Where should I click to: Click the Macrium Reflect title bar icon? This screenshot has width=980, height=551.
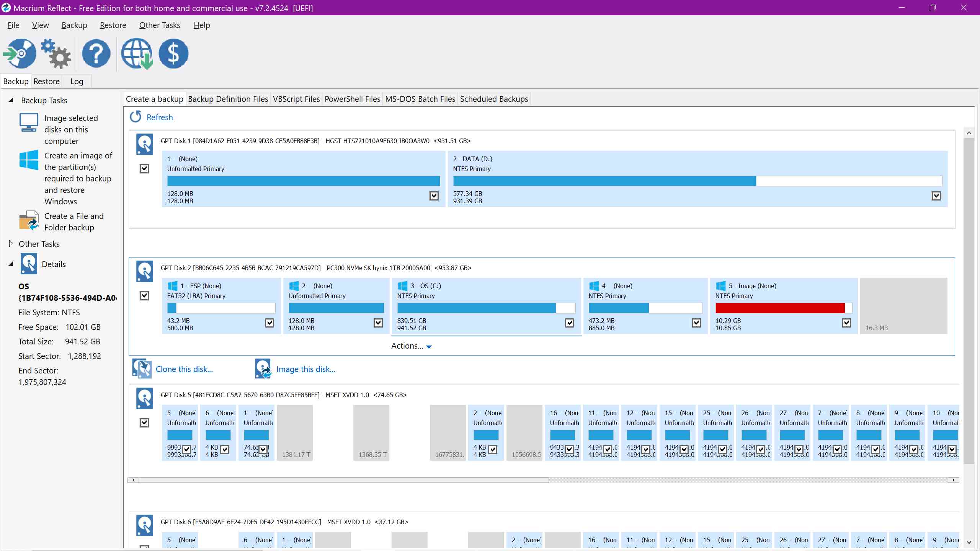[6, 8]
